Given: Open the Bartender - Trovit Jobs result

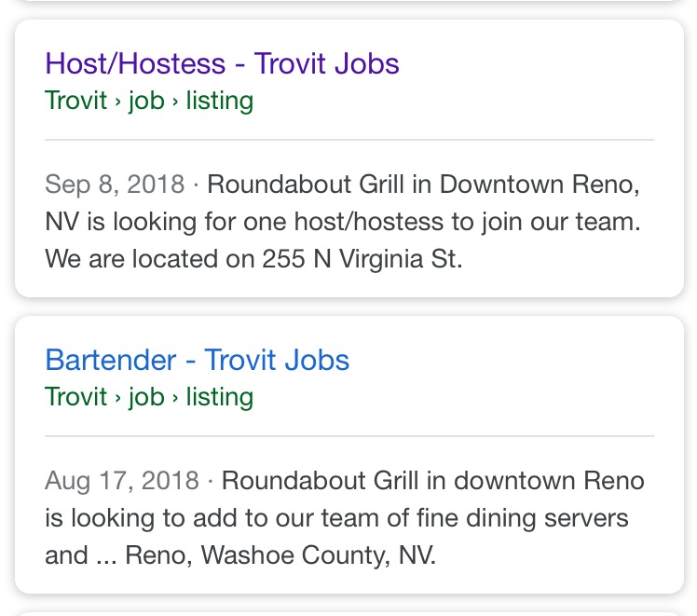Looking at the screenshot, I should (197, 361).
